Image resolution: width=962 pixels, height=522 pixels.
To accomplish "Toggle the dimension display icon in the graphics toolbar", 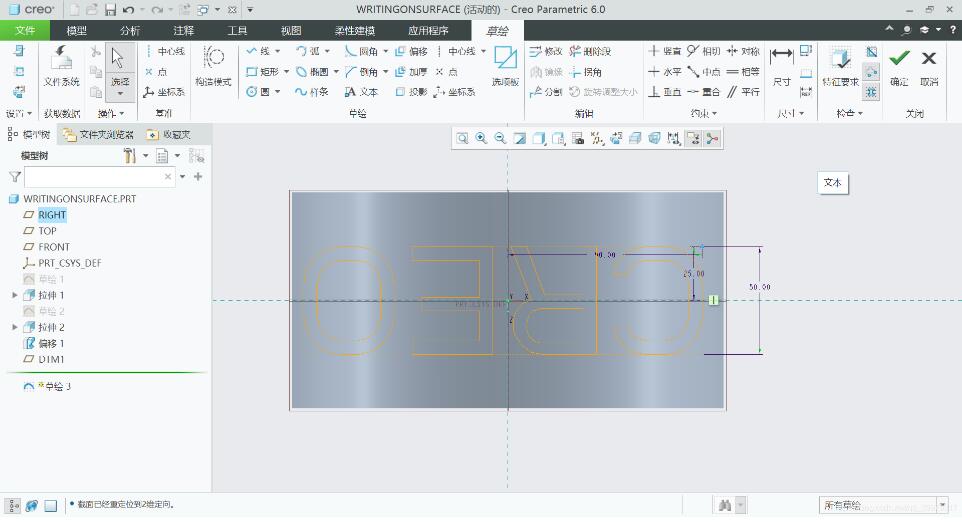I will coord(674,139).
